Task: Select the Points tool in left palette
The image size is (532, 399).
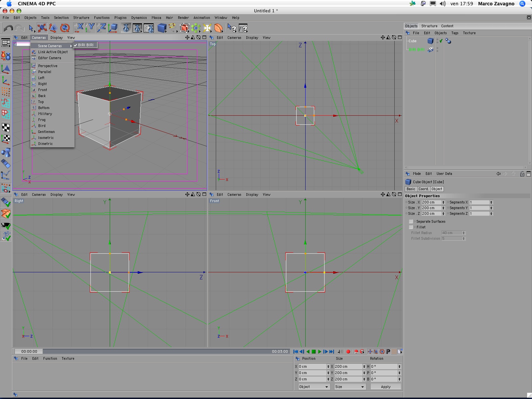Action: [x=6, y=92]
